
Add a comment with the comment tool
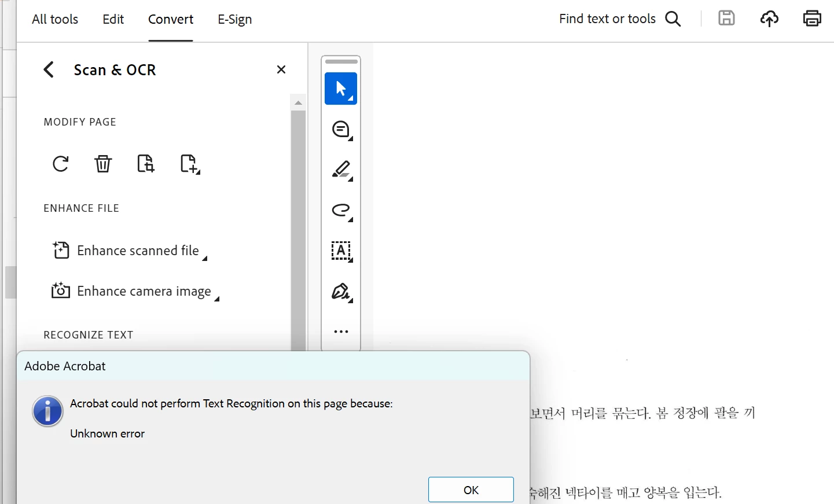341,130
